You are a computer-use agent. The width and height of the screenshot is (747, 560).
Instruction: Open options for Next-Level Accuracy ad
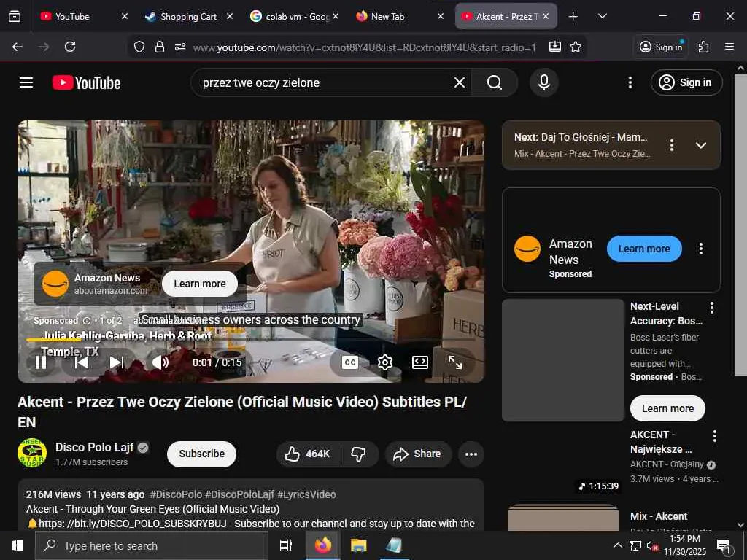click(712, 308)
